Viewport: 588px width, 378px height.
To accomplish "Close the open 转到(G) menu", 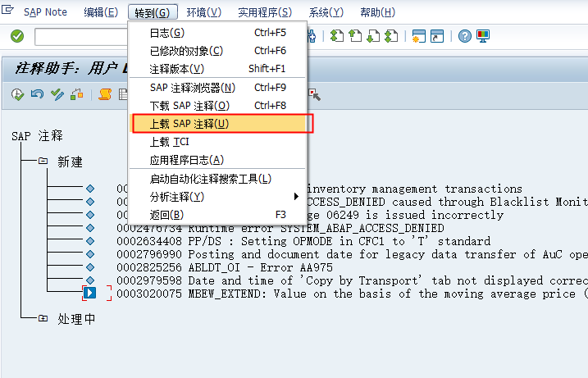I will (x=153, y=12).
